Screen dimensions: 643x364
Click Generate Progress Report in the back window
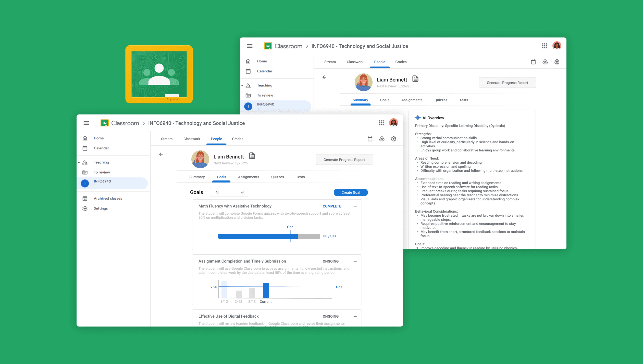coord(507,83)
